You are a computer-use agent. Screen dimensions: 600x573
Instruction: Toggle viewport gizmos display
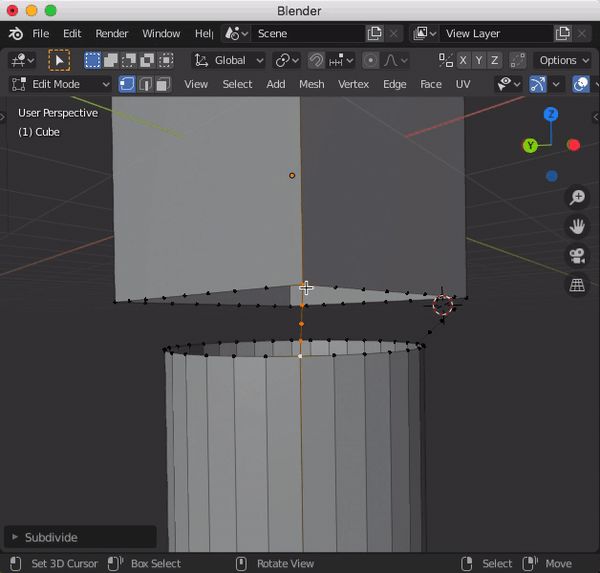point(538,84)
